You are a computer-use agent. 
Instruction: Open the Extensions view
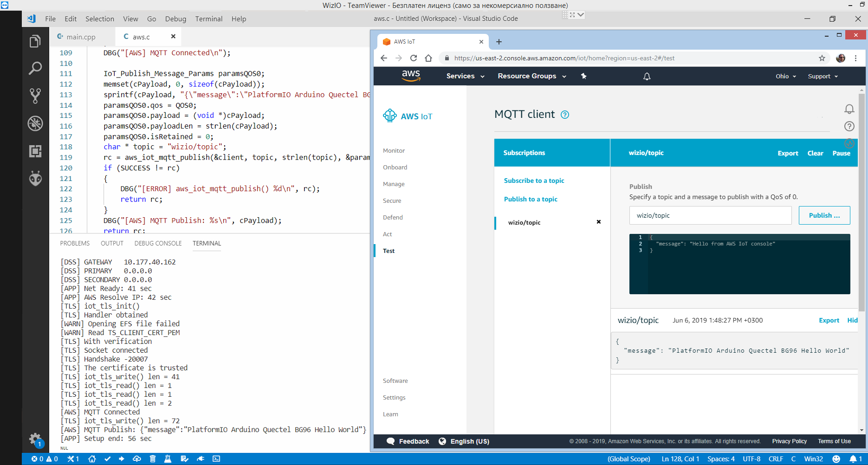pos(35,151)
